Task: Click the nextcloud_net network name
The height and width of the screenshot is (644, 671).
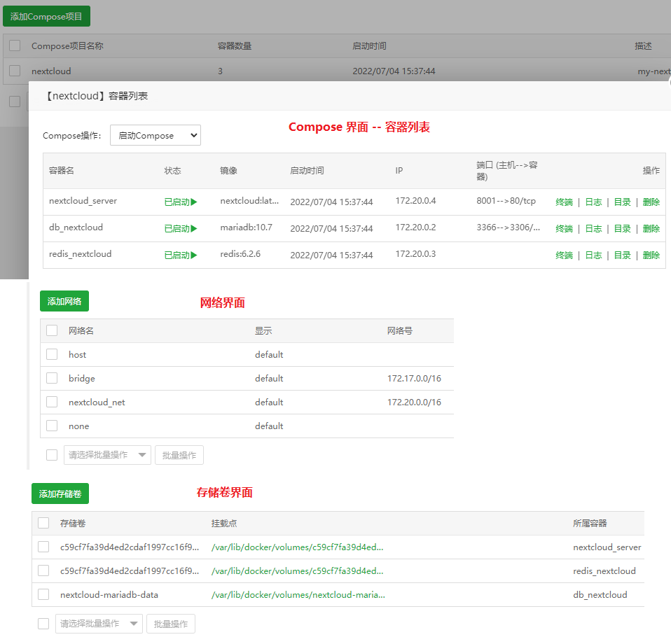Action: pos(97,402)
